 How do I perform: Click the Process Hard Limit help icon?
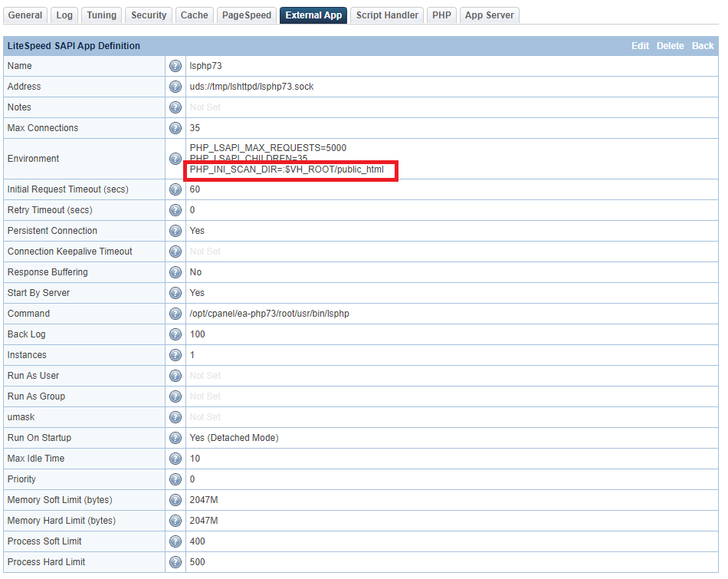(x=175, y=562)
